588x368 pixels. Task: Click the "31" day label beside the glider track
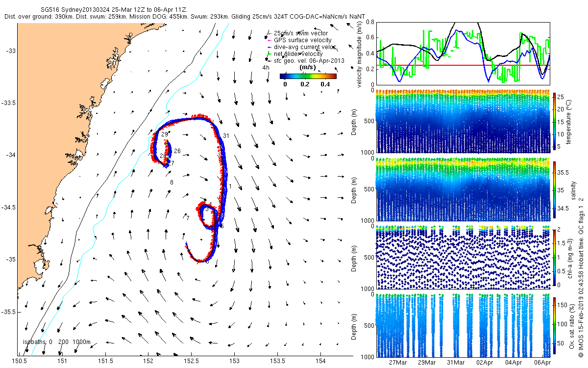tap(226, 135)
